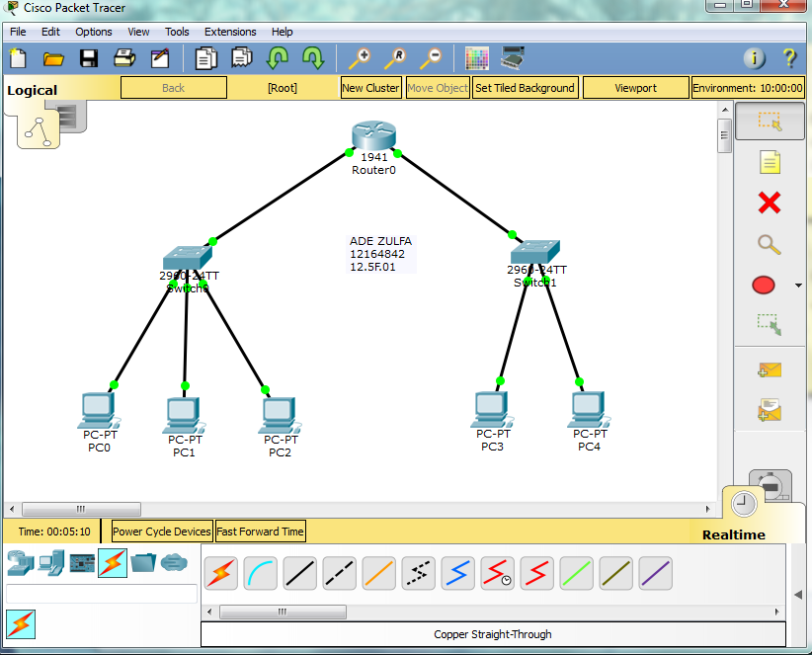Click the New file icon
Image resolution: width=812 pixels, height=655 pixels.
pos(18,58)
